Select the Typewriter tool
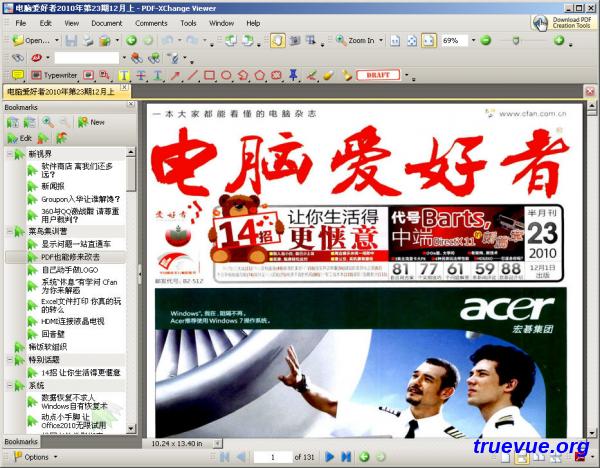 pyautogui.click(x=54, y=75)
